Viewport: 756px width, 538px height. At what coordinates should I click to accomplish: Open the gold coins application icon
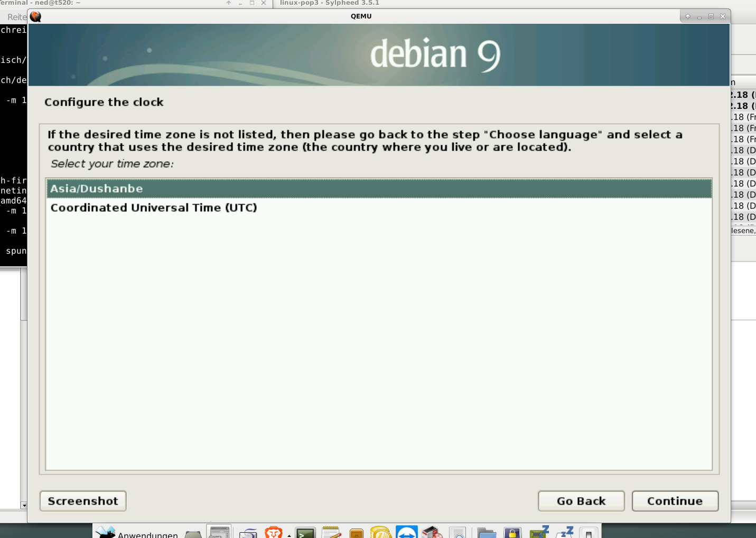[381, 532]
